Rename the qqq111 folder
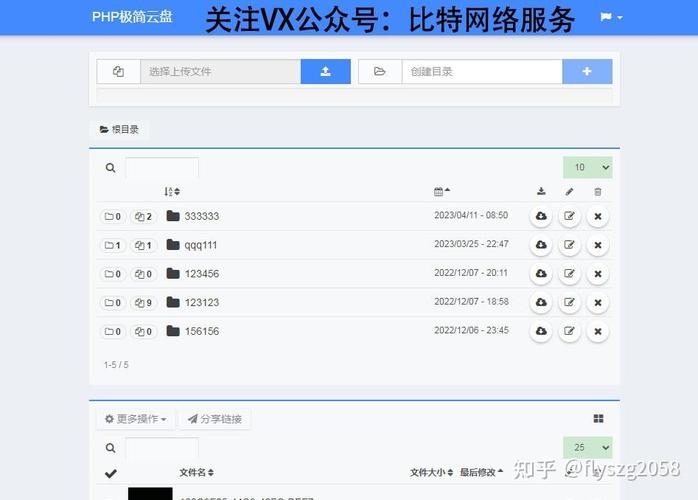 [569, 245]
